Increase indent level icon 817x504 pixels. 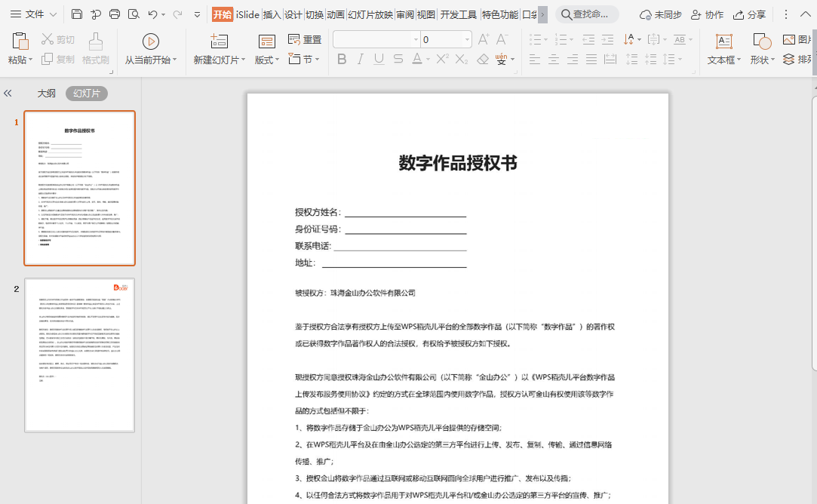click(x=607, y=39)
